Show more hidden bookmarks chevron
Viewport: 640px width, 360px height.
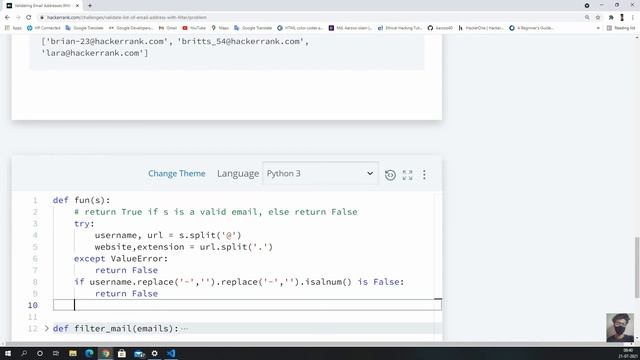pyautogui.click(x=598, y=28)
